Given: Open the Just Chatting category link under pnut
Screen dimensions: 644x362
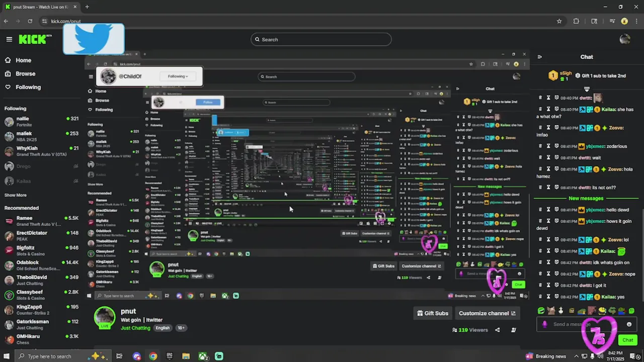Looking at the screenshot, I should pyautogui.click(x=135, y=328).
